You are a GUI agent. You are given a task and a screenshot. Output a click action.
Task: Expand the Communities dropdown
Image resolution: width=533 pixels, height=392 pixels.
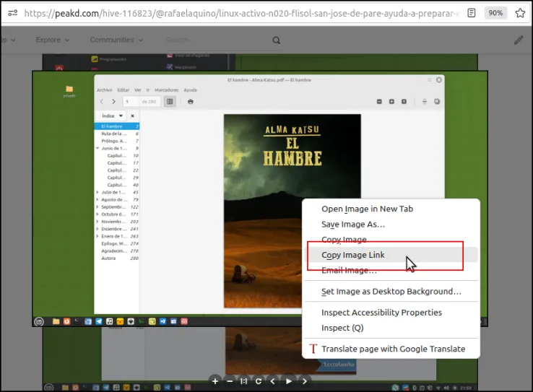[x=116, y=40]
